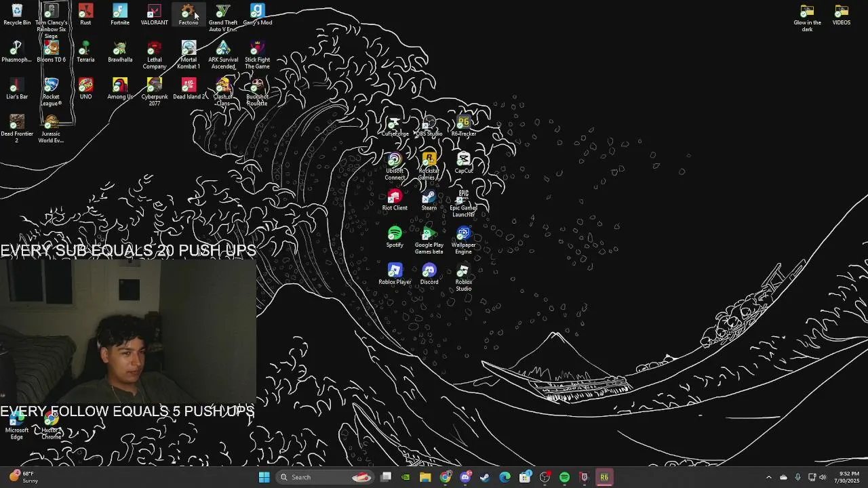This screenshot has width=868, height=488.
Task: Click the Lethal Company shortcut
Action: [x=154, y=55]
